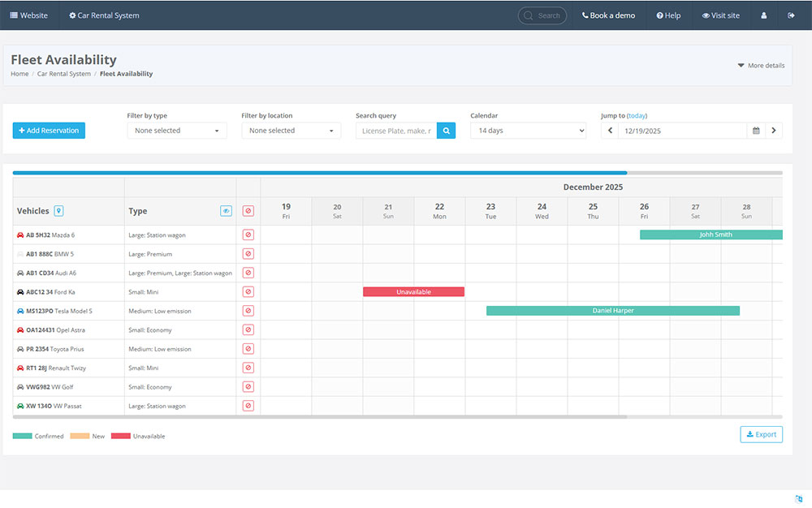Toggle the eye icon in Type column
Viewport: 812px width, 508px height.
pos(226,211)
